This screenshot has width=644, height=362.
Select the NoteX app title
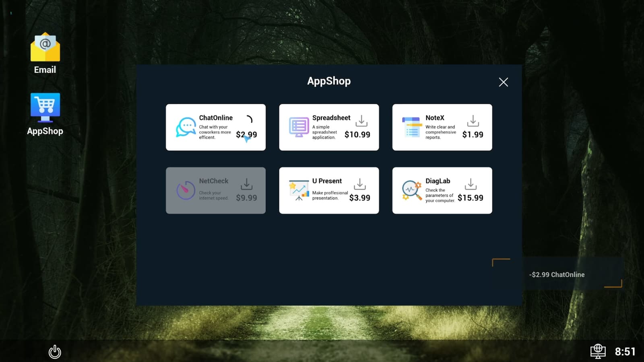click(x=435, y=118)
